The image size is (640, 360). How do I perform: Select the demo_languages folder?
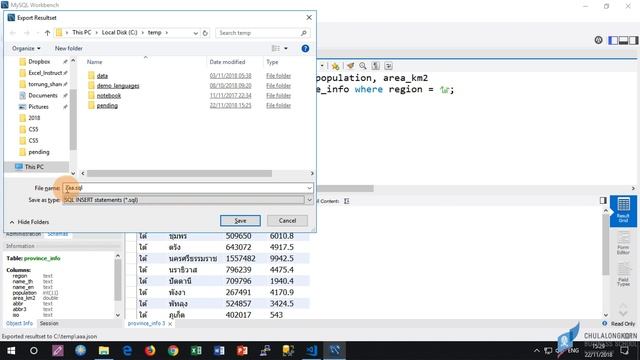click(118, 85)
